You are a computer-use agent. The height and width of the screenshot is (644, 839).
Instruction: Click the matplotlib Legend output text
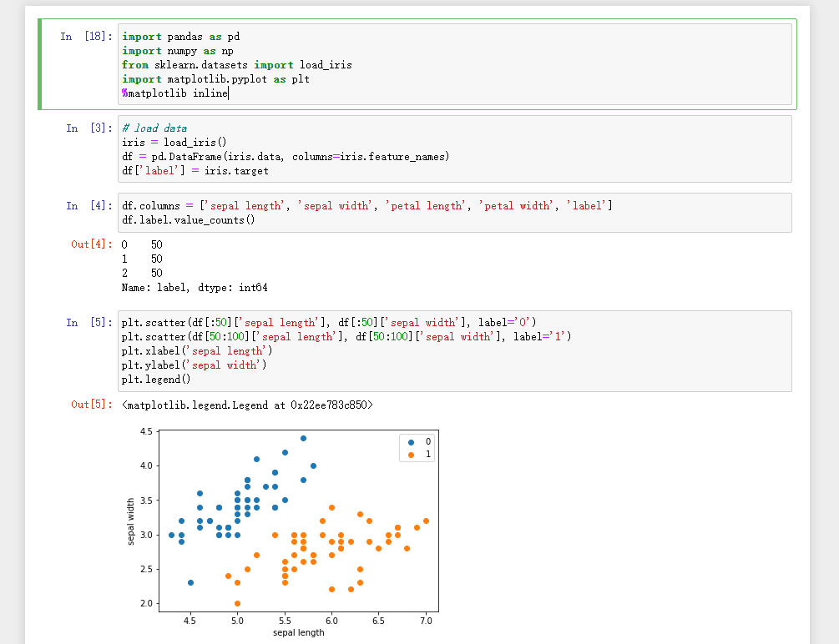[247, 405]
